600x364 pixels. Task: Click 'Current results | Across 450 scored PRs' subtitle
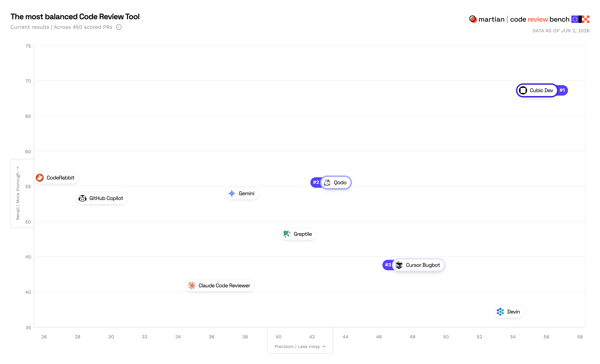(61, 27)
